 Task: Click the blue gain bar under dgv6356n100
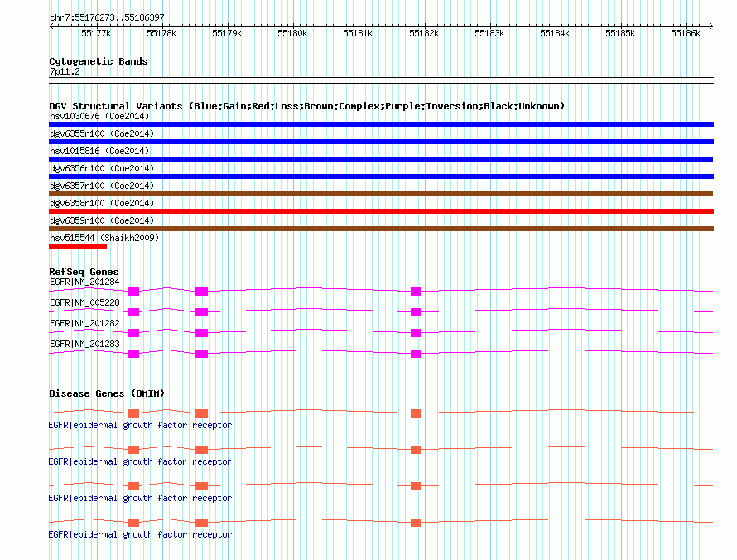(x=381, y=176)
